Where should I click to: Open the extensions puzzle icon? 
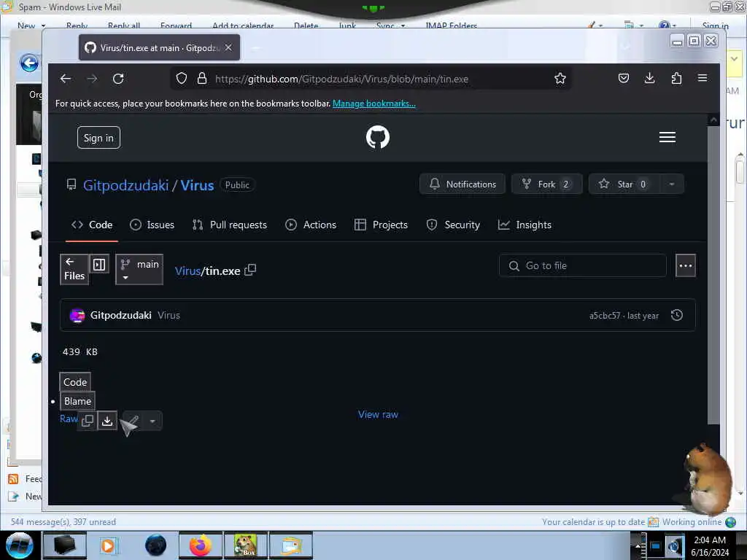(x=676, y=78)
